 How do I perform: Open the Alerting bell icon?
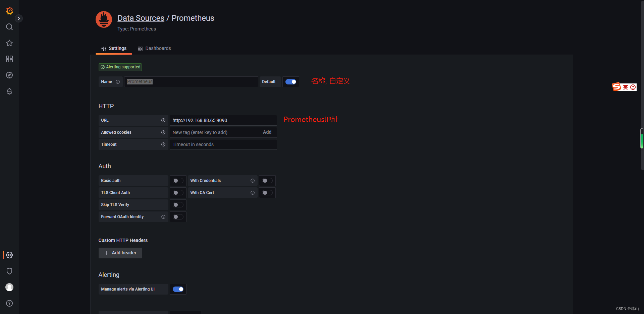[x=9, y=91]
